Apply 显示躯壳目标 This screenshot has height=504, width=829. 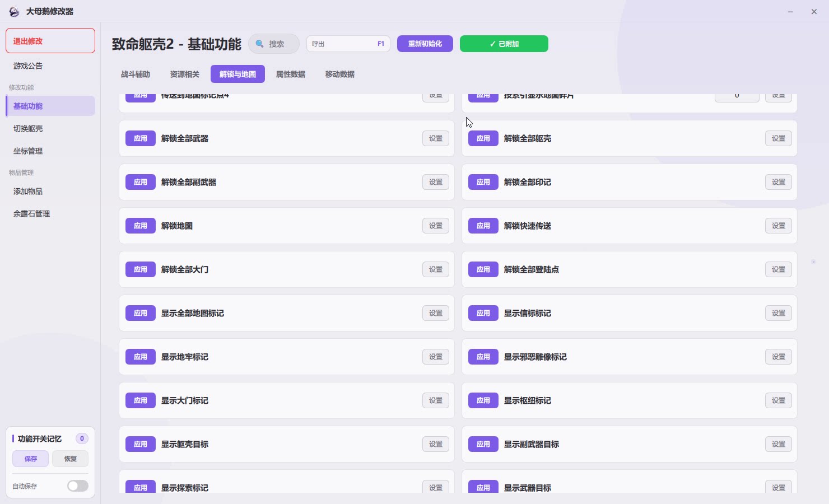141,444
